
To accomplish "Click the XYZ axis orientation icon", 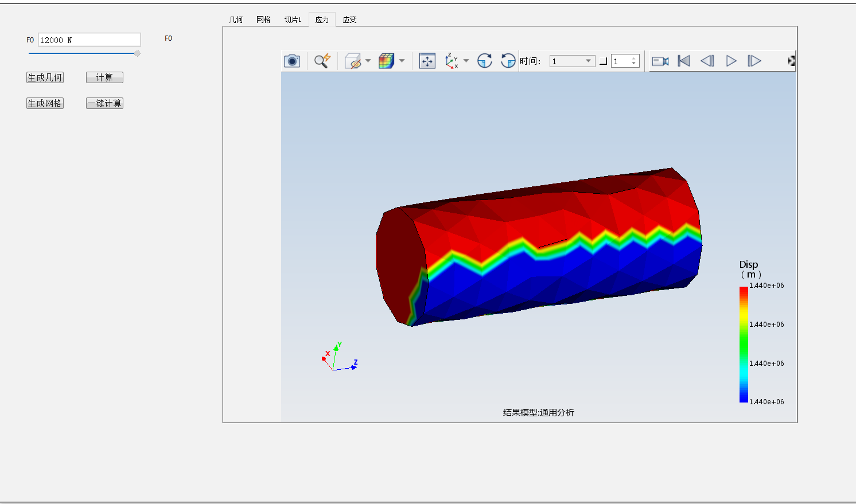I will (452, 61).
